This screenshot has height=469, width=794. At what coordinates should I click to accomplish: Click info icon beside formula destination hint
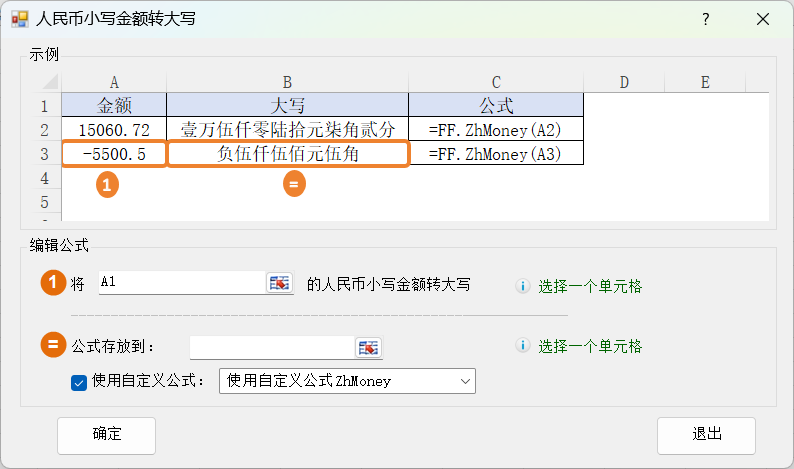(x=522, y=346)
